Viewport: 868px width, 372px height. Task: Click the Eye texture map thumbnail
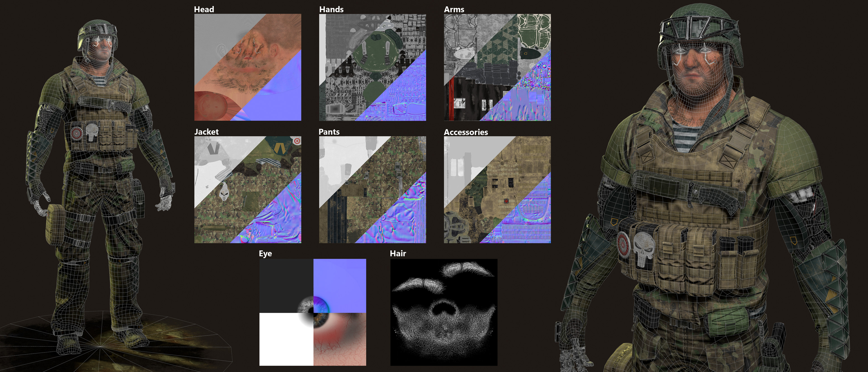[313, 312]
